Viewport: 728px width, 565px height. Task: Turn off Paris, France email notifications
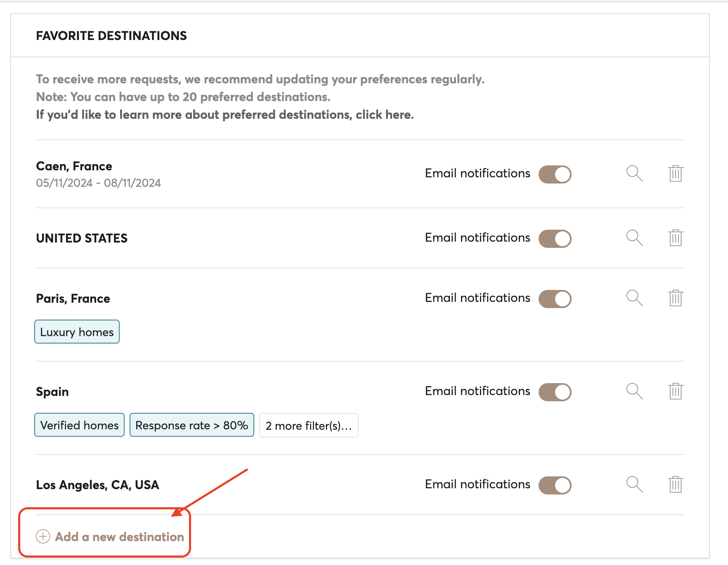(x=555, y=299)
